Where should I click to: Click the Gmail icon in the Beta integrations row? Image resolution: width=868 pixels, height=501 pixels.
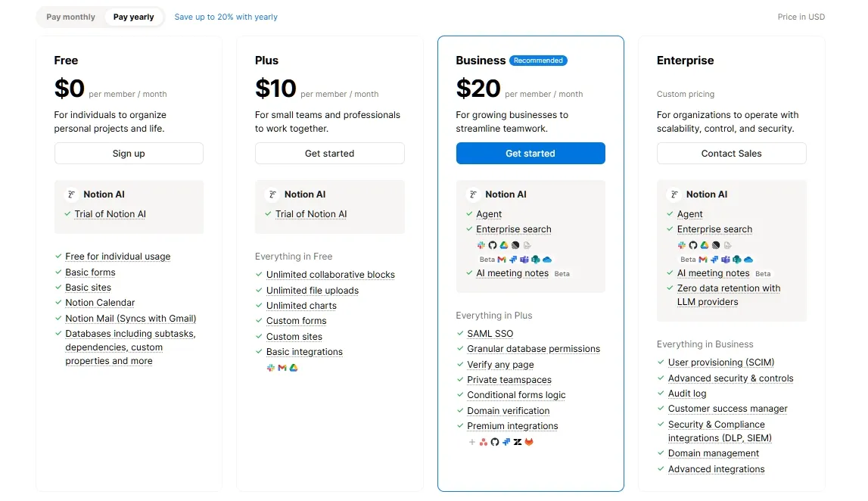click(x=501, y=259)
